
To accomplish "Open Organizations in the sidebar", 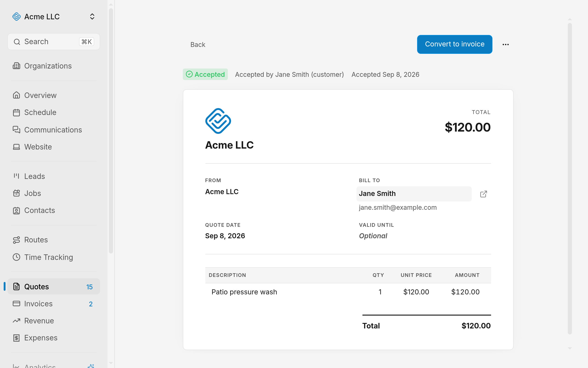I will tap(54, 66).
